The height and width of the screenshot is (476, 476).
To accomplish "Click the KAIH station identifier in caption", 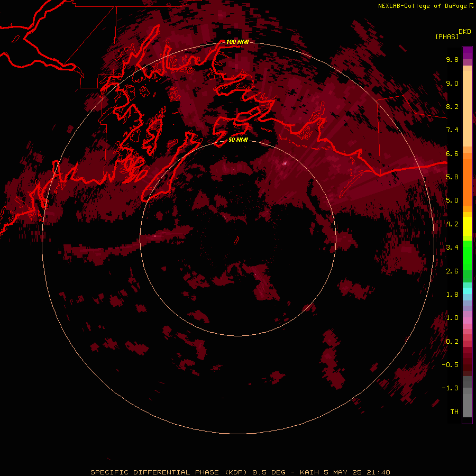I will click(309, 472).
